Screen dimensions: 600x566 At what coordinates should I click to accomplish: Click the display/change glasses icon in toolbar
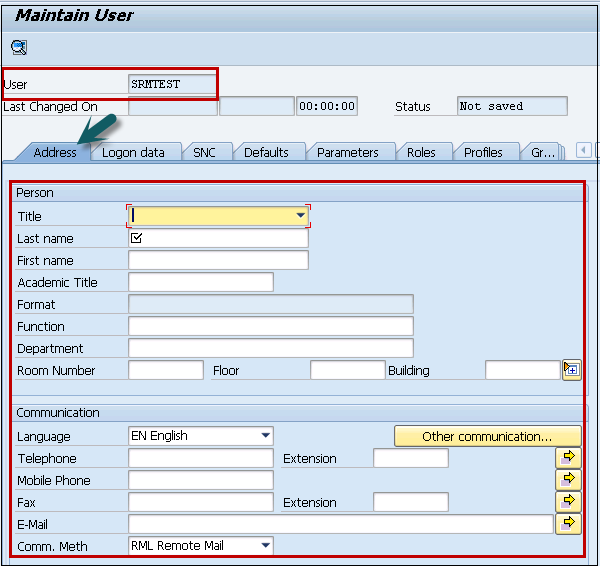coord(19,47)
